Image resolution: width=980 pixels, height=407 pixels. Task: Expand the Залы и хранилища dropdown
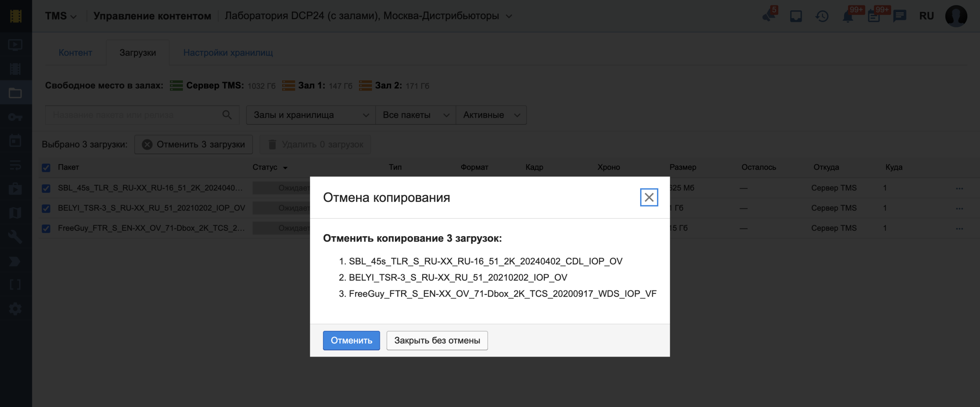[x=311, y=115]
